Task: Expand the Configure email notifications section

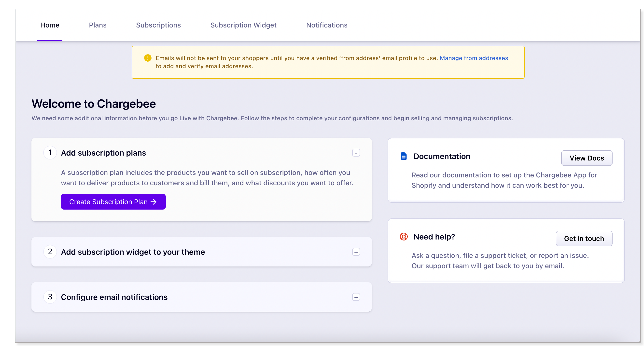Action: pyautogui.click(x=356, y=297)
